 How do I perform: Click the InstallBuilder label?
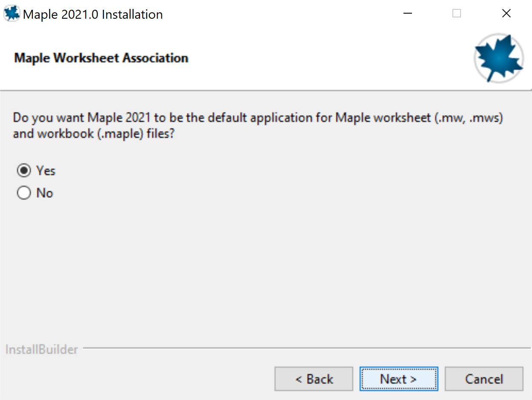pos(42,349)
